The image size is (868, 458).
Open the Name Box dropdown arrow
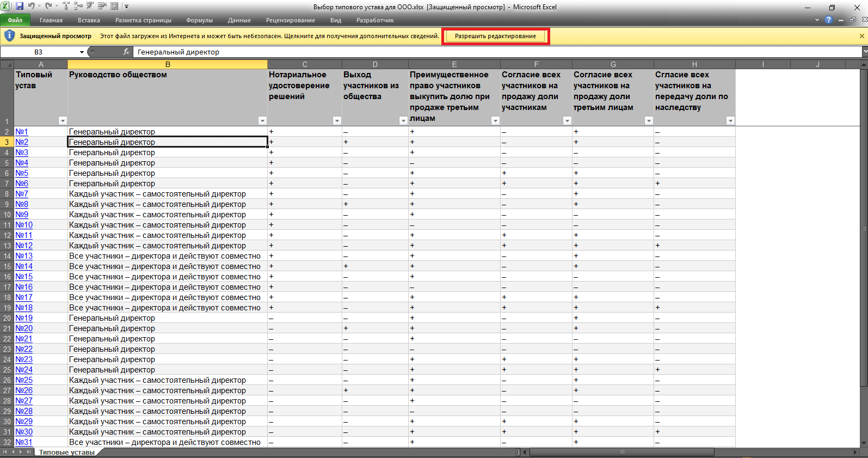click(82, 52)
